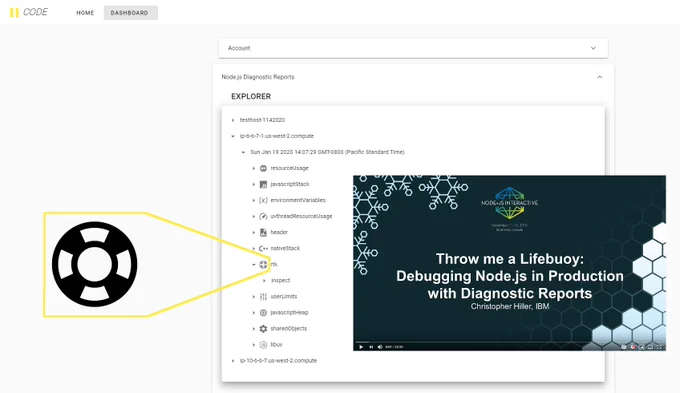Click the uvthreadResourceUsage gauge icon
Image resolution: width=680 pixels, height=393 pixels.
click(x=263, y=216)
